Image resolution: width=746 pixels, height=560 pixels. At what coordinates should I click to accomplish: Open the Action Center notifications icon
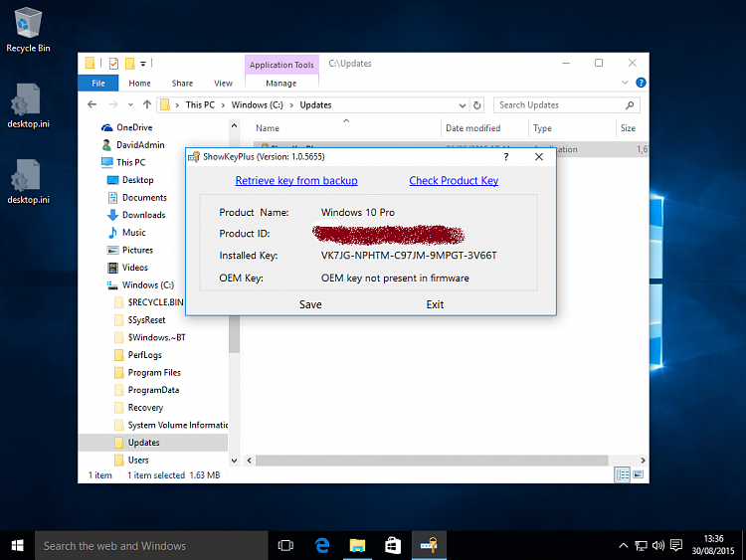click(676, 546)
